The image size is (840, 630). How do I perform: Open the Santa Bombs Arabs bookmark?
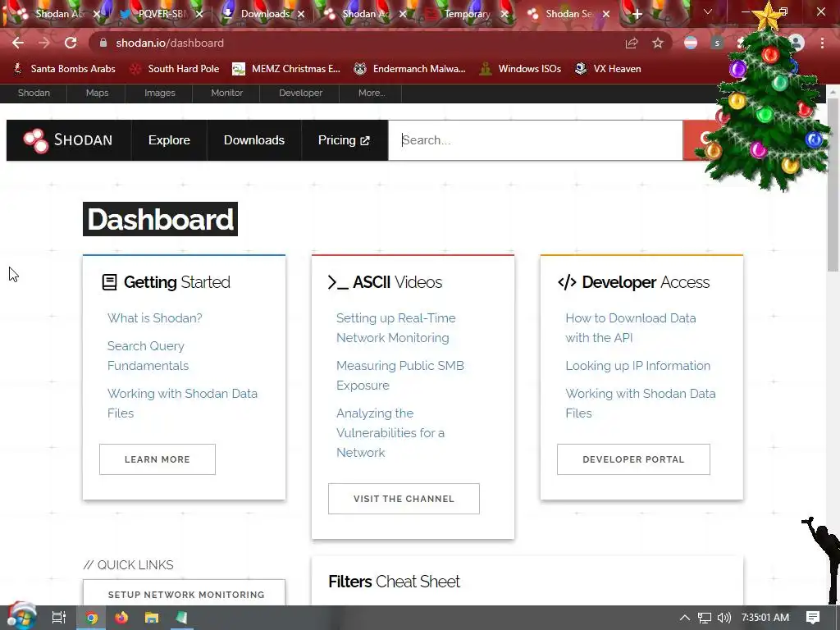pos(65,69)
